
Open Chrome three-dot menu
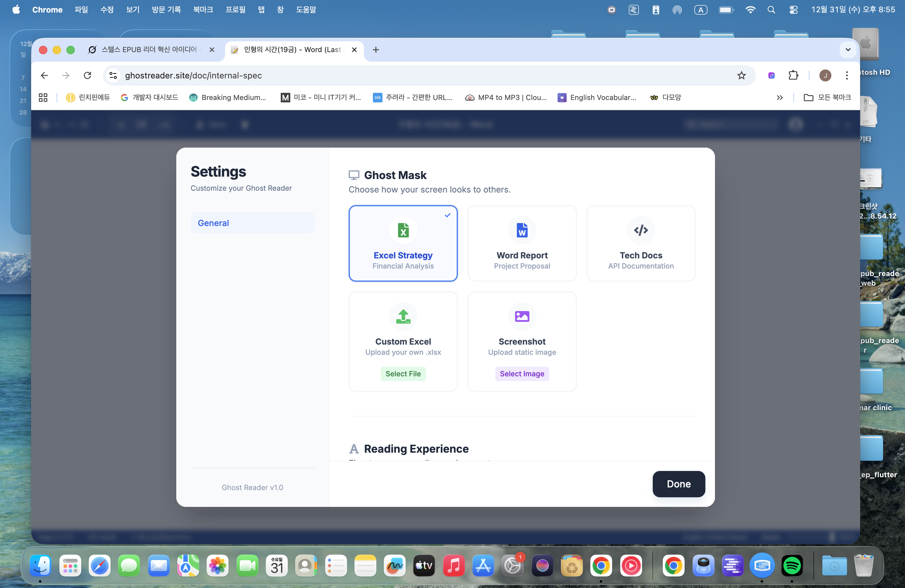point(846,75)
